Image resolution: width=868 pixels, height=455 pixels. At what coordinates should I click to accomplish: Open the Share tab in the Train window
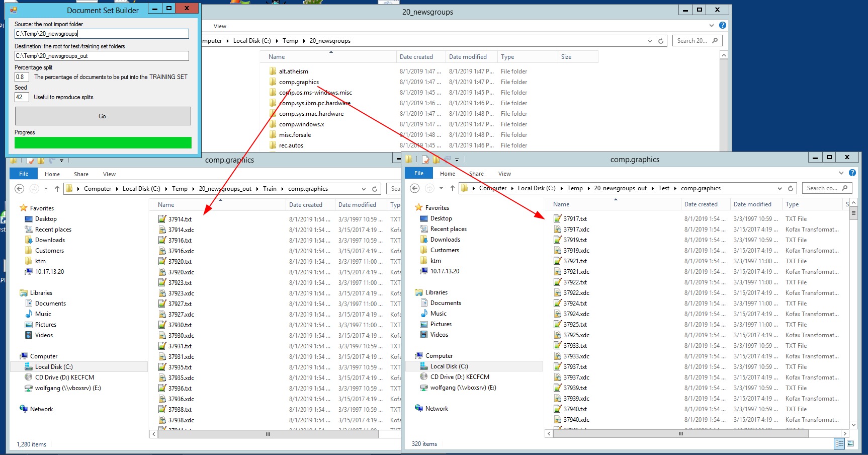coord(81,174)
